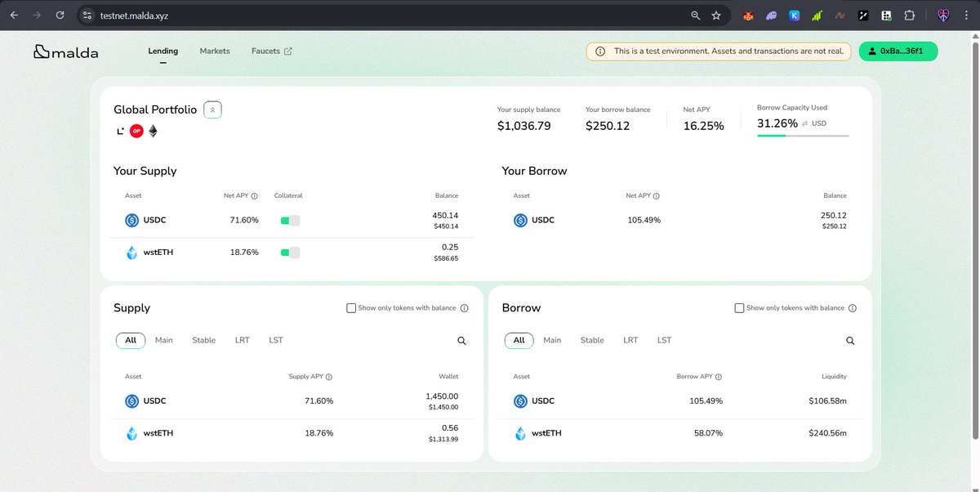Select the All filter in Supply panel
980x492 pixels.
point(131,340)
